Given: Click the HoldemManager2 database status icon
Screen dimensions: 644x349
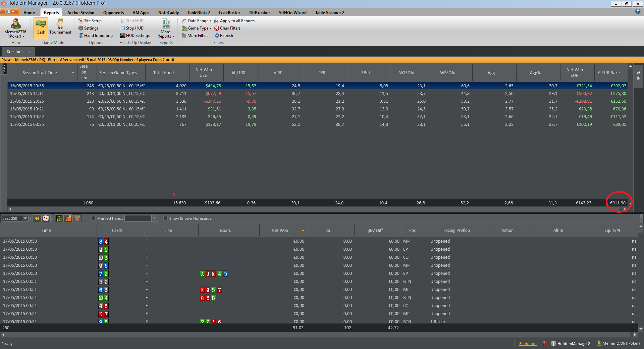Looking at the screenshot, I should 571,343.
